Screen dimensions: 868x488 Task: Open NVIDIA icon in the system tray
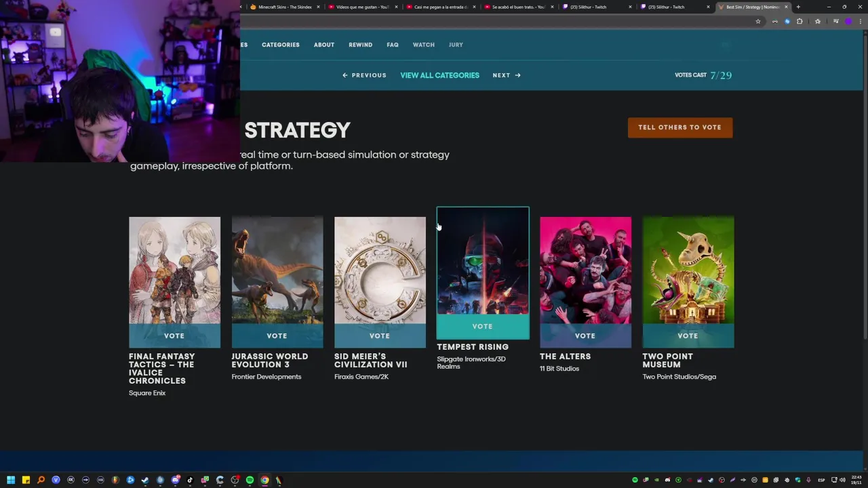[x=656, y=480]
